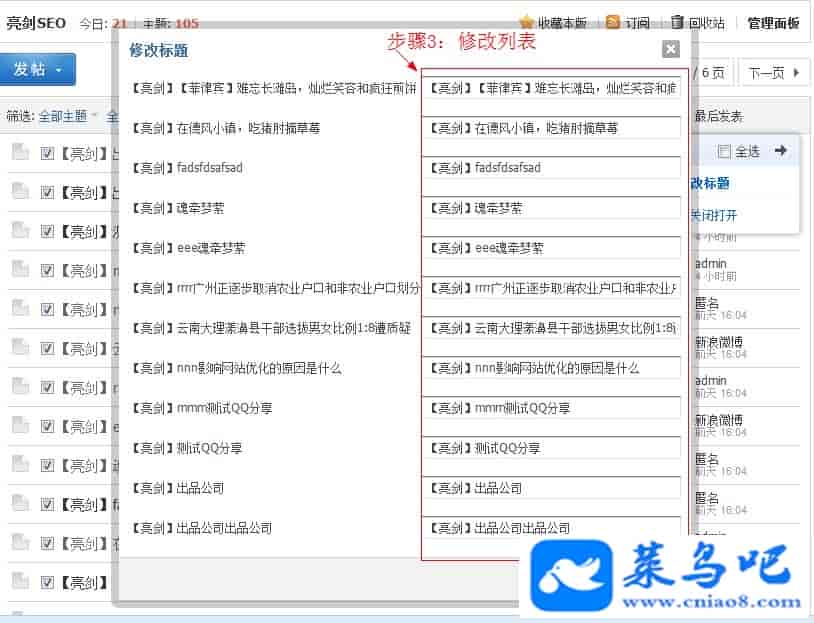Click left label 【亮剑】eee魂牵梦萦
The image size is (814, 623).
click(187, 248)
